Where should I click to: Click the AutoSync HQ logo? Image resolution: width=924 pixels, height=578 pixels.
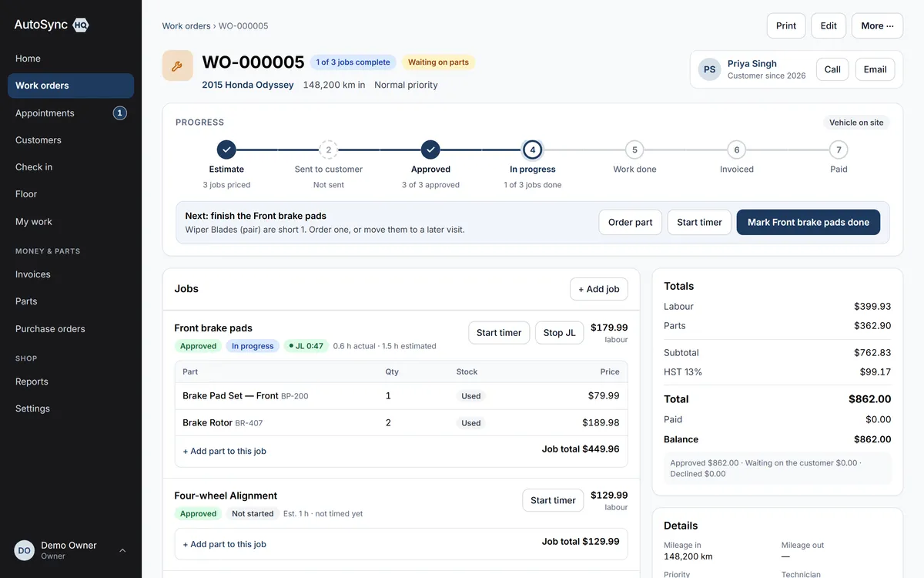click(52, 25)
